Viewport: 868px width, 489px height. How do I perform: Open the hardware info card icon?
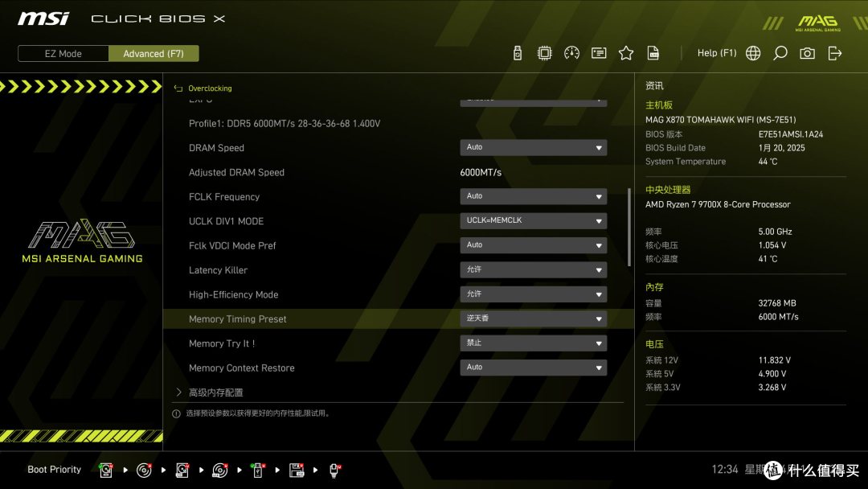click(x=599, y=53)
